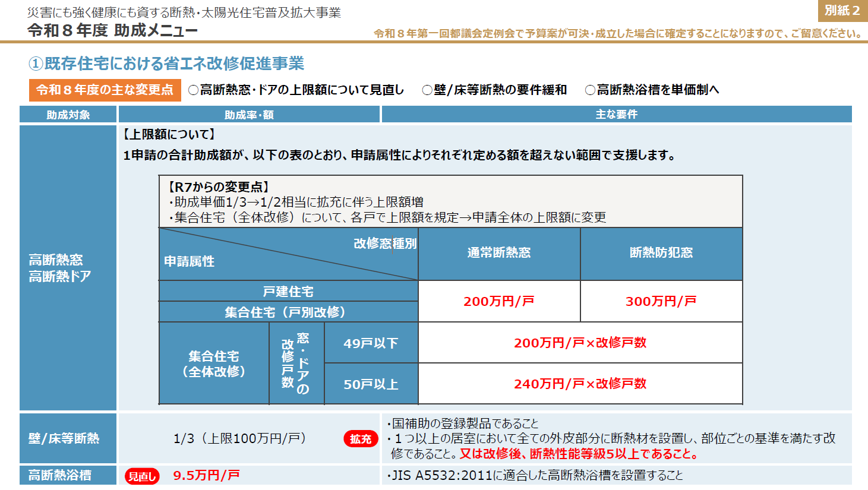Click the 別紙2 label in the corner
This screenshot has height=490, width=868.
tap(842, 11)
